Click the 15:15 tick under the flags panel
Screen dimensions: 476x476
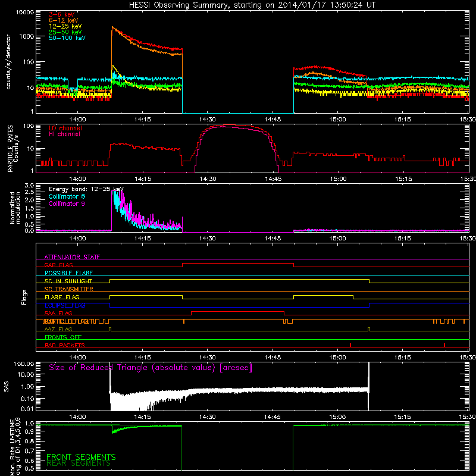click(403, 358)
